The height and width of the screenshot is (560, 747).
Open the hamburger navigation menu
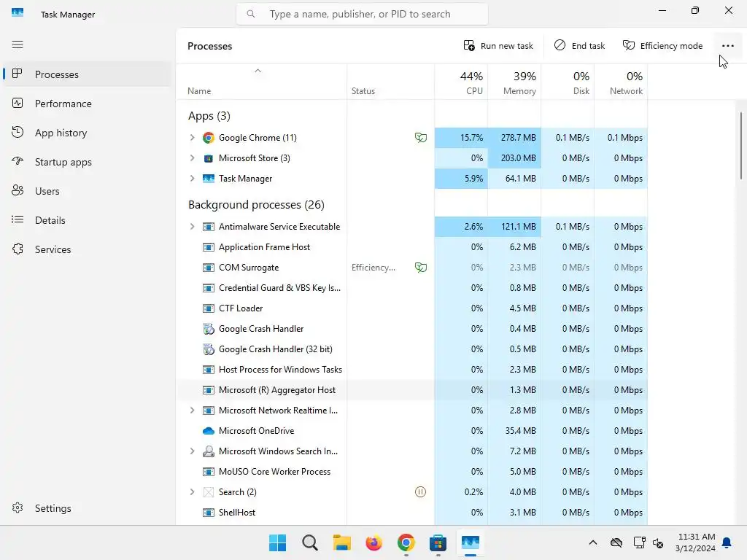[18, 44]
